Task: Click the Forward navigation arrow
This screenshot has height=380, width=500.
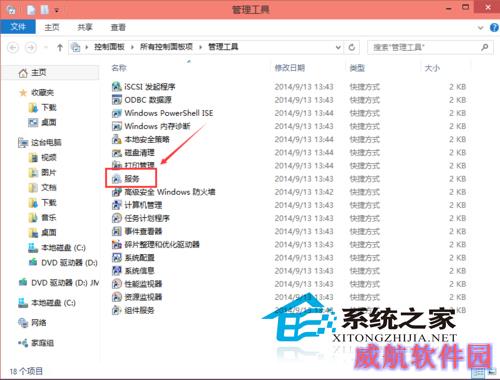Action: [31, 47]
